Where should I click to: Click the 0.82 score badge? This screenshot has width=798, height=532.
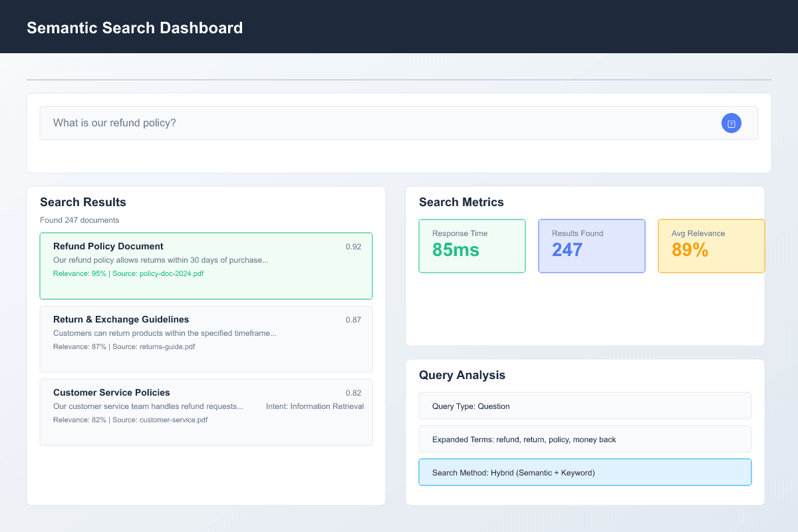click(353, 393)
